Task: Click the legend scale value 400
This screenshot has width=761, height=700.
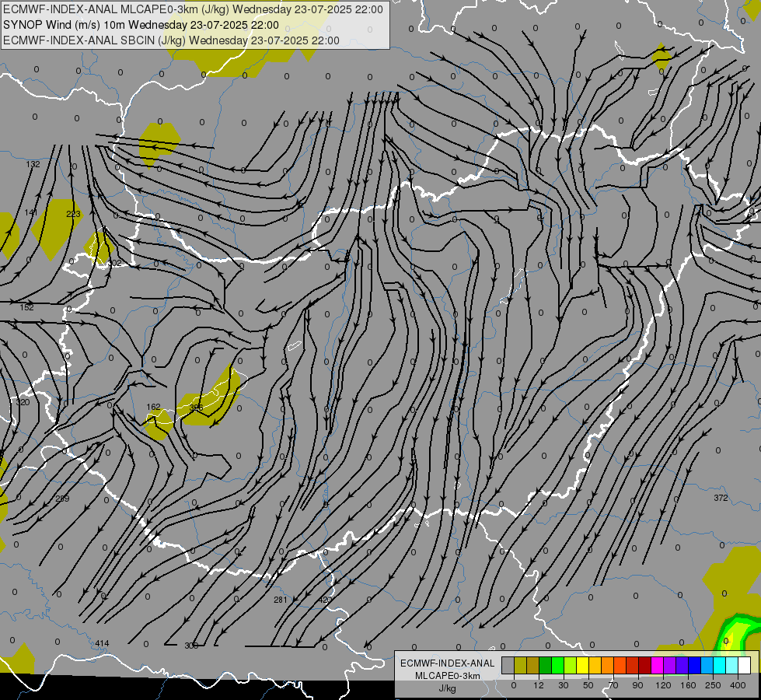Action: pyautogui.click(x=738, y=685)
